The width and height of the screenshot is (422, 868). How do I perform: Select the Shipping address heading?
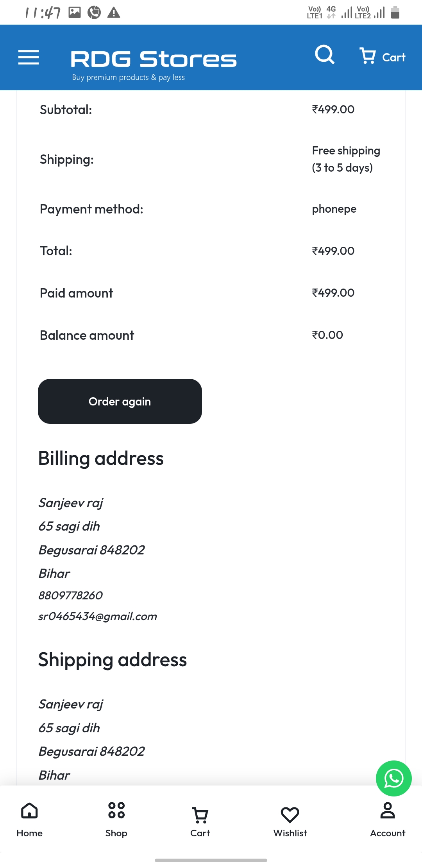point(113,660)
